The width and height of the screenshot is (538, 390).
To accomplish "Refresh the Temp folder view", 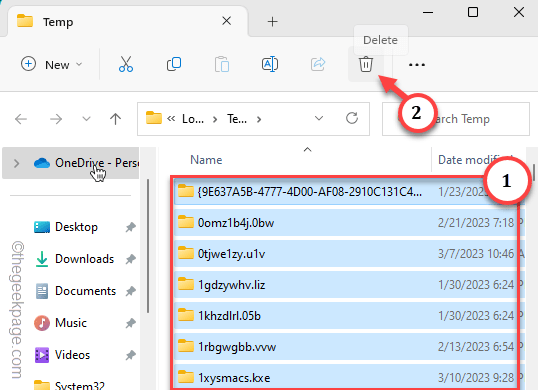I will tap(352, 118).
